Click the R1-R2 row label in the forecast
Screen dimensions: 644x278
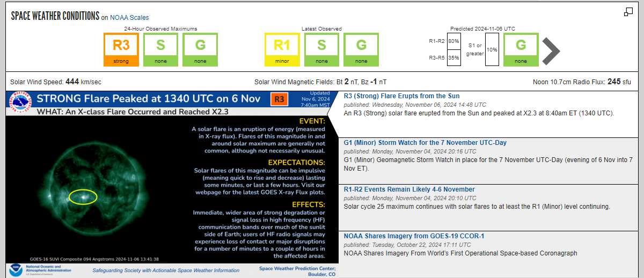click(437, 41)
